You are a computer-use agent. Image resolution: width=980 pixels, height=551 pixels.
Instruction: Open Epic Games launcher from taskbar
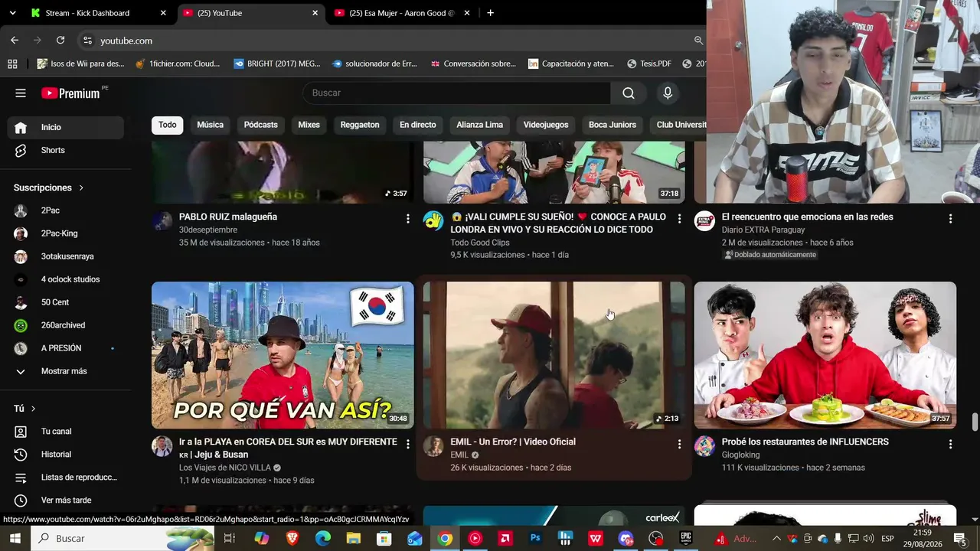686,538
